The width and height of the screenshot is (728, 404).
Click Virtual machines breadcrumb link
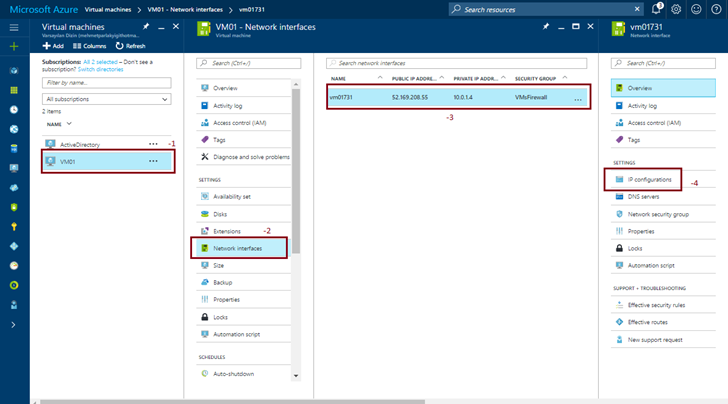point(108,9)
